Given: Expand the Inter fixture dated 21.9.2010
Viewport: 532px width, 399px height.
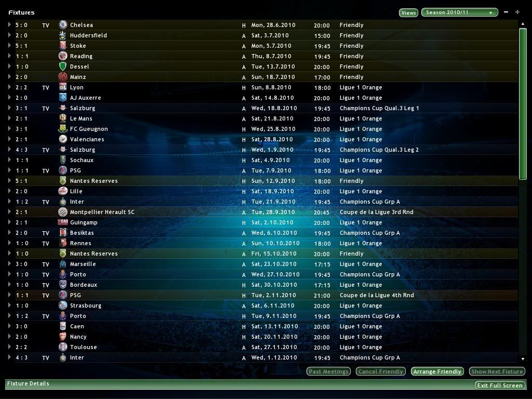Looking at the screenshot, I should pyautogui.click(x=9, y=202).
